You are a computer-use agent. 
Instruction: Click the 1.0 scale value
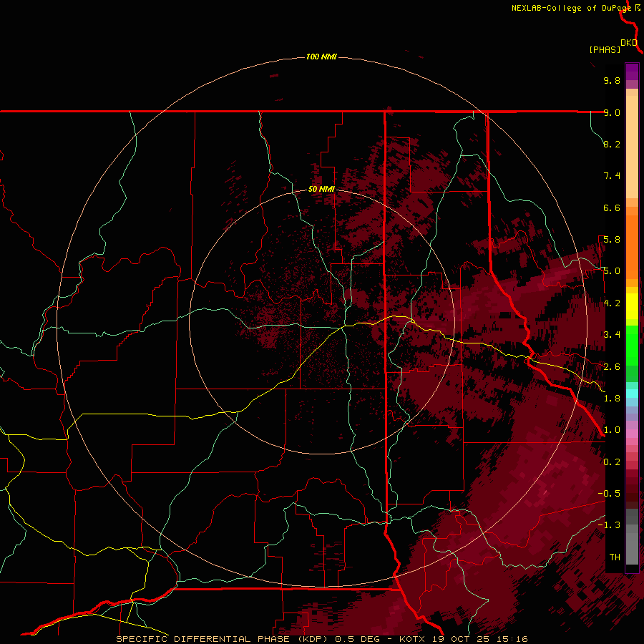pyautogui.click(x=612, y=430)
